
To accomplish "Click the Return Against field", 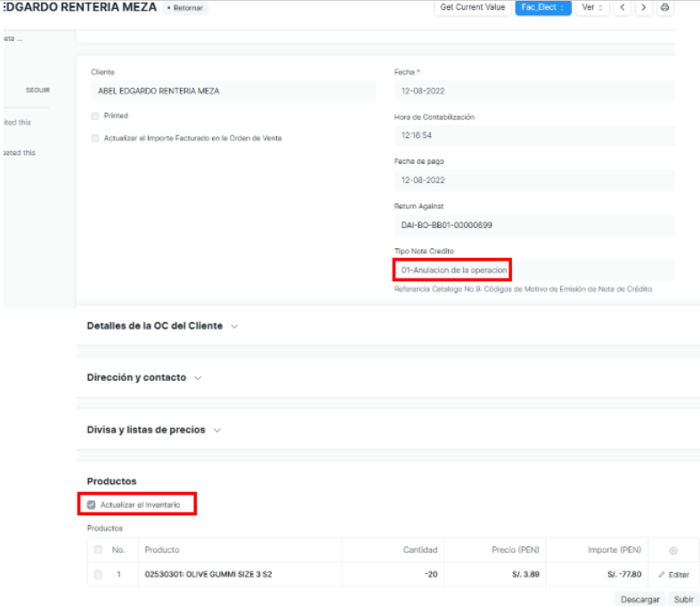I will point(533,225).
